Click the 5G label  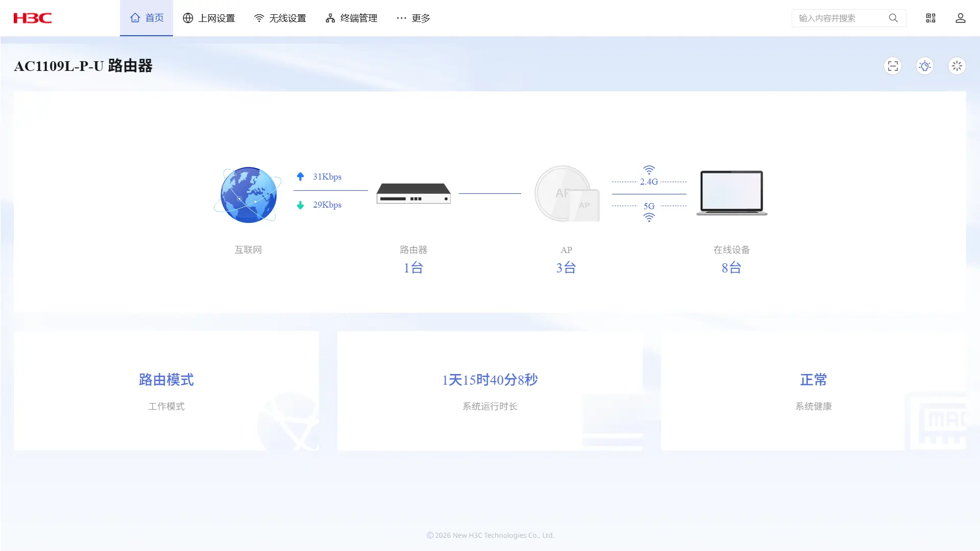click(x=649, y=206)
